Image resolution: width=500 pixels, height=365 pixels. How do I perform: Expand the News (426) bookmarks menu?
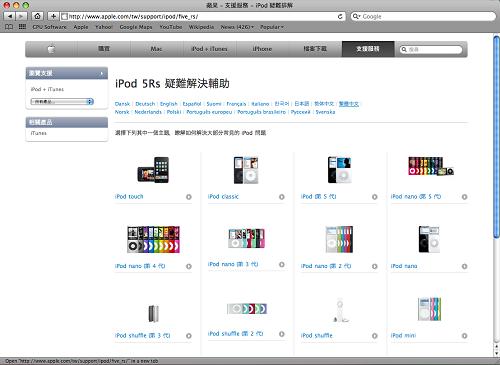click(237, 27)
